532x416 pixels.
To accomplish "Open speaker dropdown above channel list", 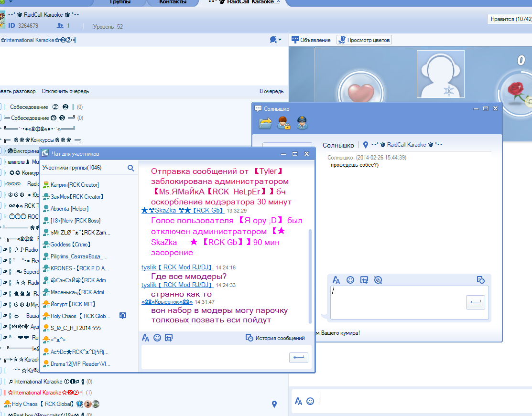I will (275, 40).
